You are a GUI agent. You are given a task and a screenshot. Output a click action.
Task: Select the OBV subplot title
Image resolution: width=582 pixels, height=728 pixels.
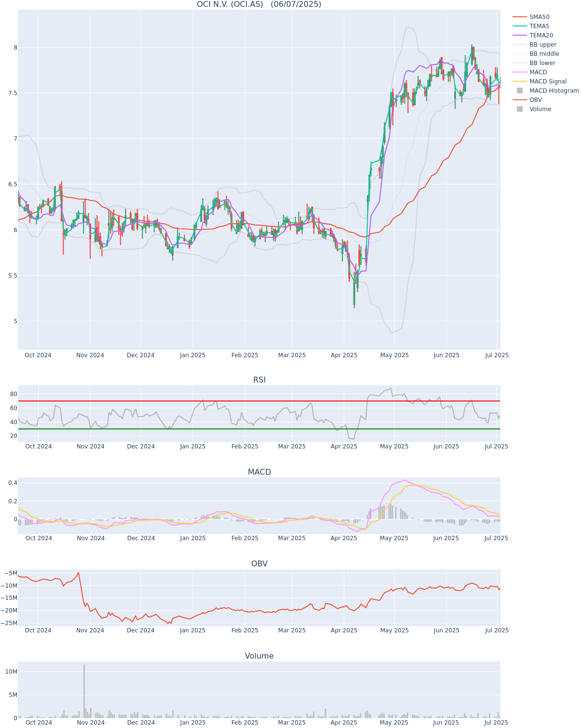259,563
